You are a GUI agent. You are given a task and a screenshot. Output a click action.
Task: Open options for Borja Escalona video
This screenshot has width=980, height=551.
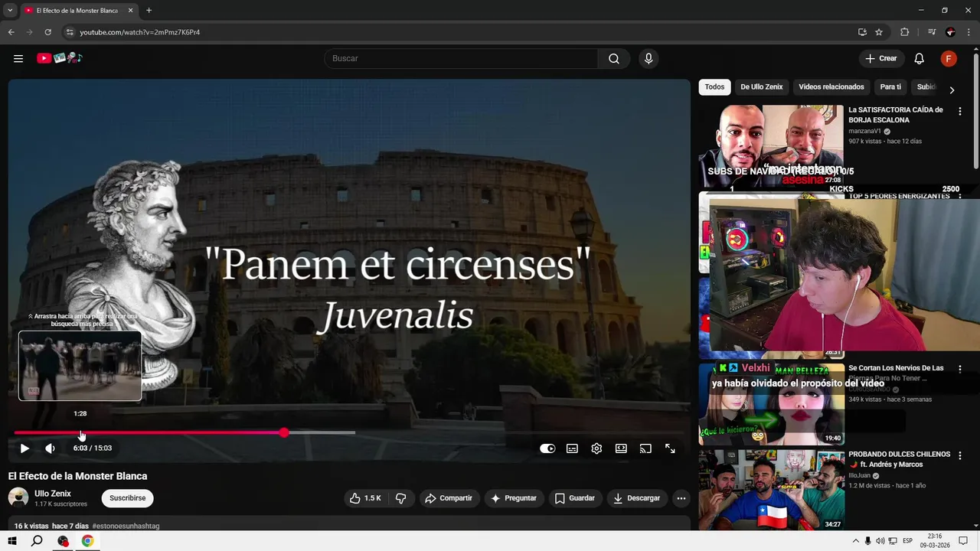tap(960, 111)
